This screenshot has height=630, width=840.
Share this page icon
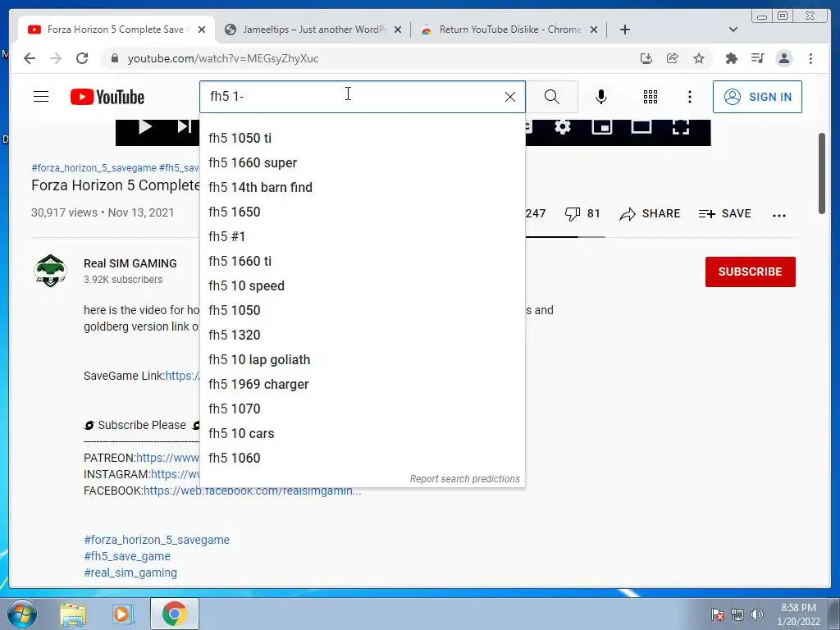click(673, 58)
